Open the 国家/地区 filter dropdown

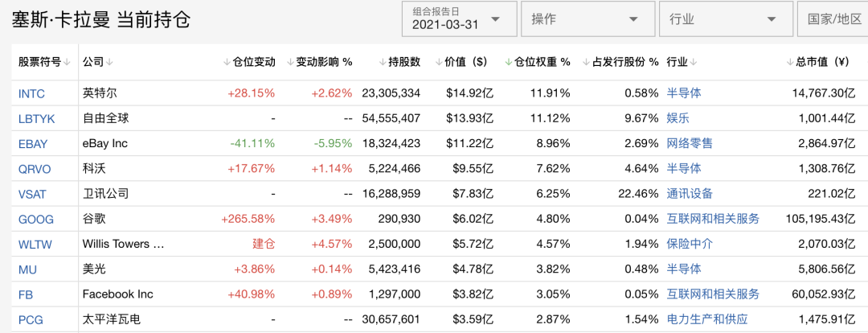pos(833,18)
